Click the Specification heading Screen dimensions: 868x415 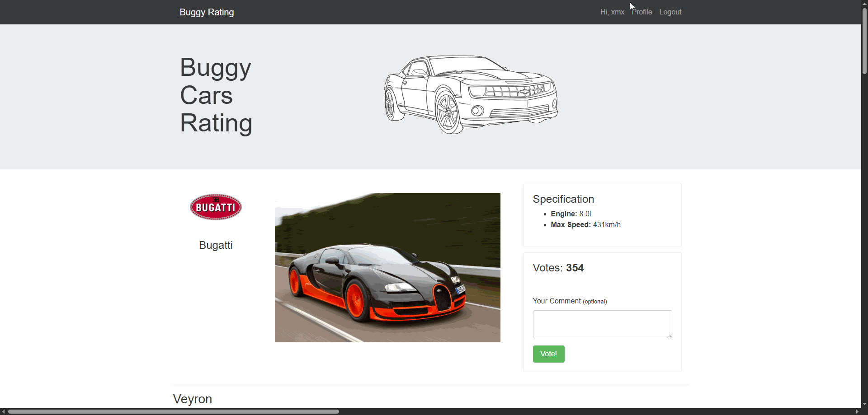coord(563,199)
